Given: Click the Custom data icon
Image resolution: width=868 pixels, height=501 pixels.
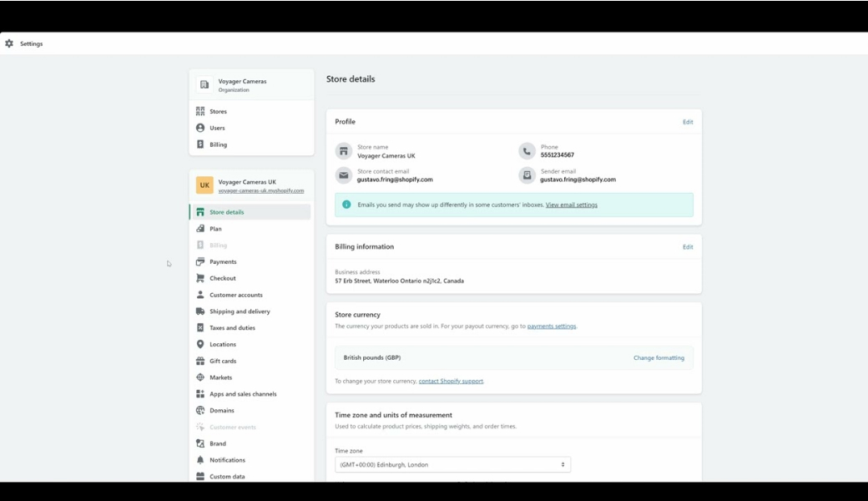Looking at the screenshot, I should pos(200,476).
